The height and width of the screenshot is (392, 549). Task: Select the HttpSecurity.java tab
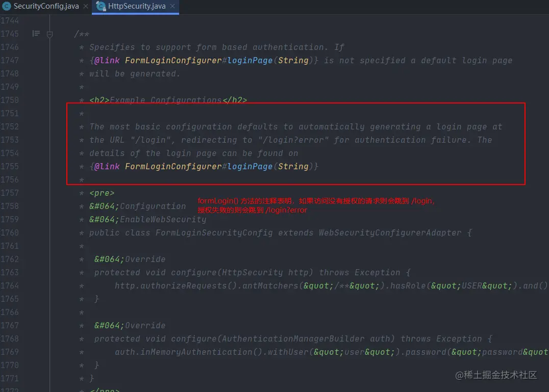[136, 6]
